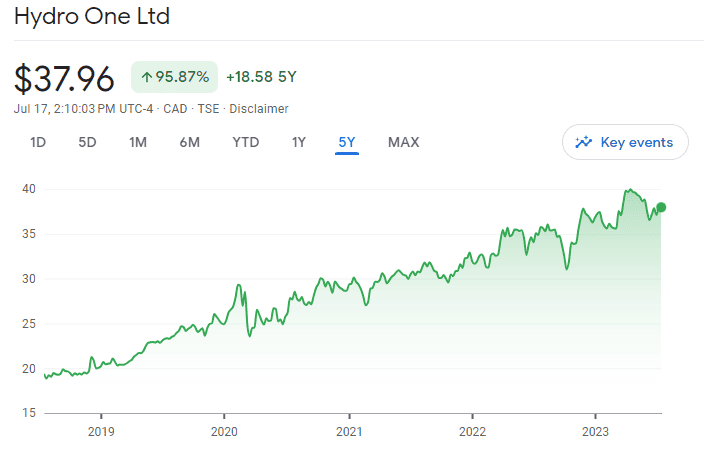
Task: Click the $37.96 stock price
Action: tap(67, 77)
